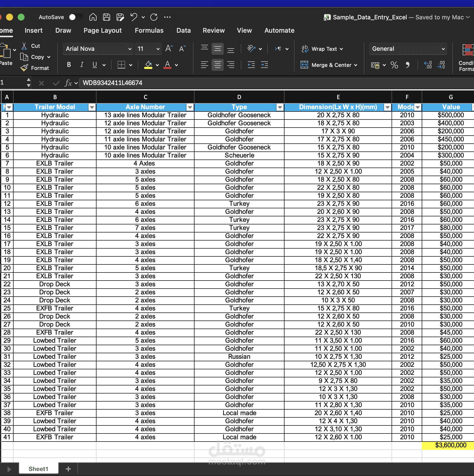Increase indent of cell text
Viewport: 474px width, 476px height.
pos(264,65)
